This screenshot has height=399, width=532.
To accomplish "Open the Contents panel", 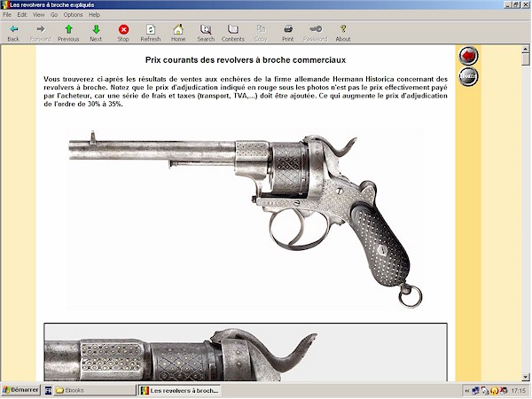I will (233, 33).
